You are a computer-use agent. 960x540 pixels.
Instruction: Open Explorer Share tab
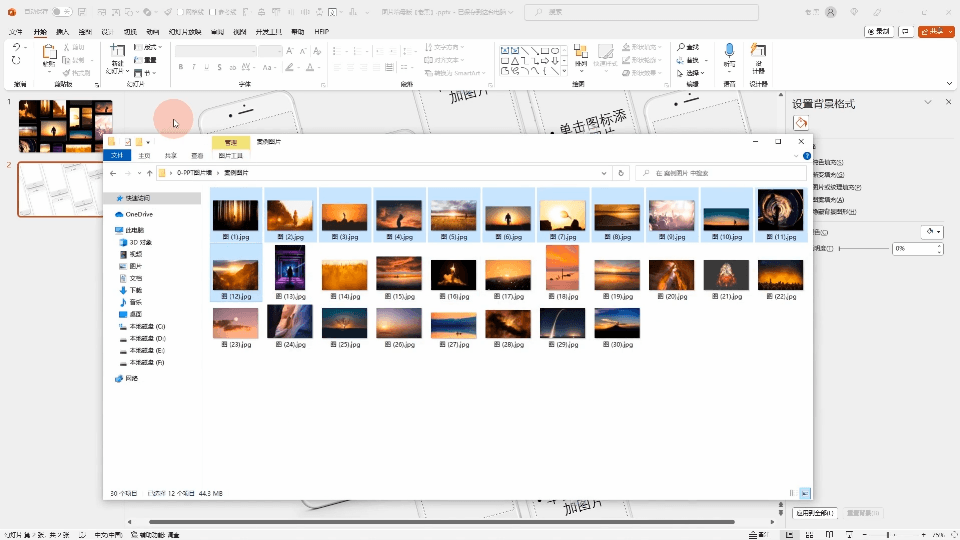[171, 156]
